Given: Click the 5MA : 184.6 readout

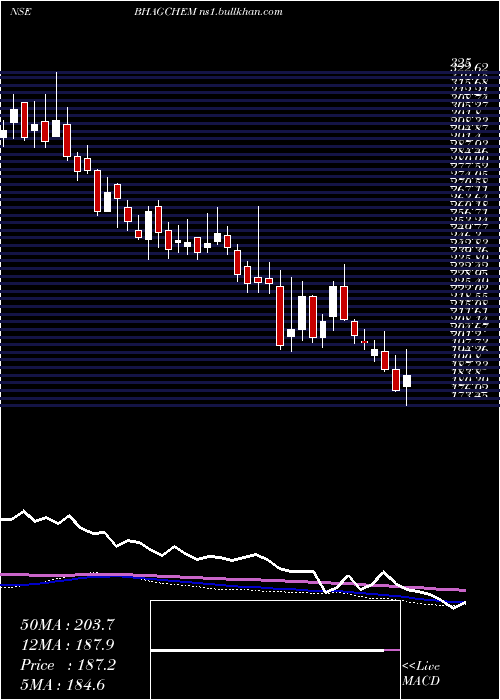Looking at the screenshot, I should pyautogui.click(x=65, y=685).
